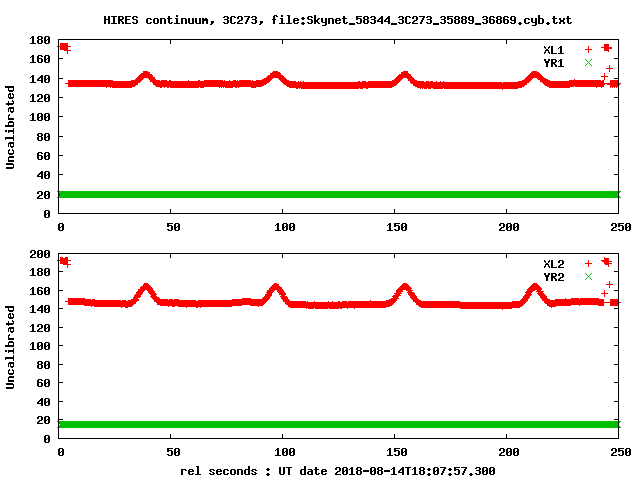The image size is (640, 480).
Task: Click the green cross marker beside YR2
Action: (x=588, y=276)
